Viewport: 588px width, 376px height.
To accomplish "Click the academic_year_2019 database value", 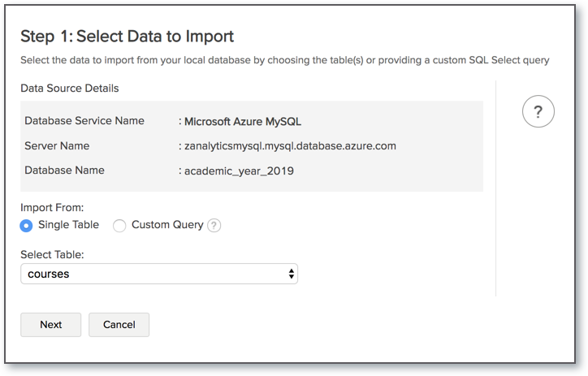I will [x=240, y=171].
